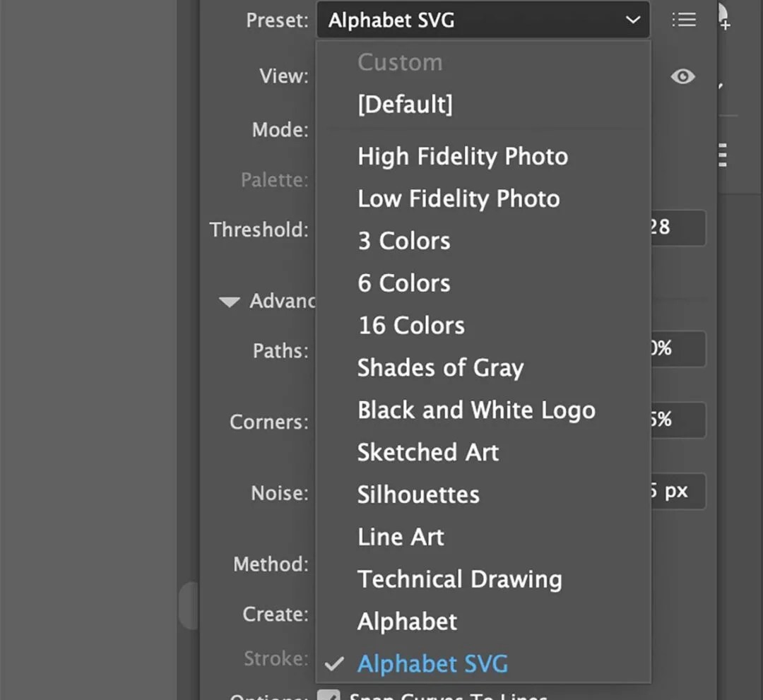
Task: Select the Alphabet preset
Action: click(407, 622)
